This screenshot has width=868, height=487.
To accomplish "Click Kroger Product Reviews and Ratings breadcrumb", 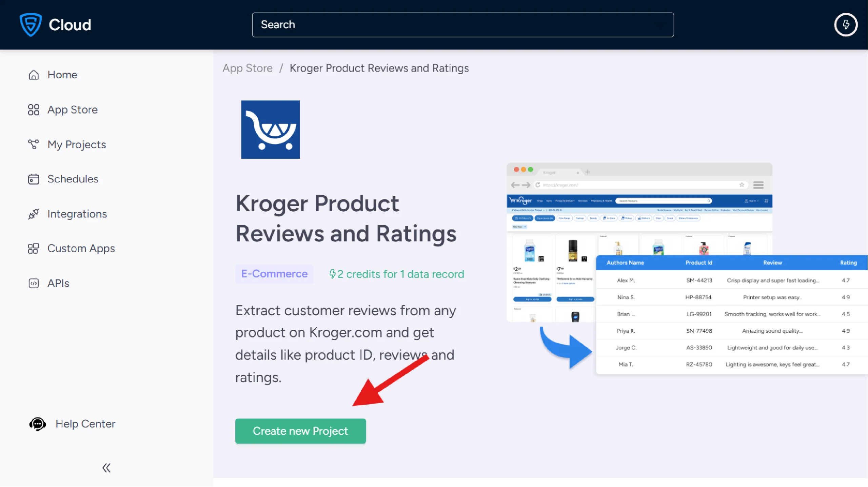I will click(x=379, y=68).
